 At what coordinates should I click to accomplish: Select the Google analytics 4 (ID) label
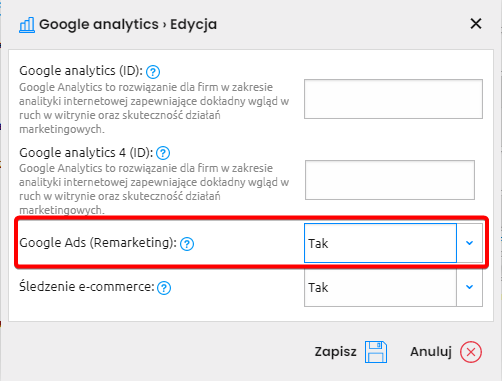click(86, 153)
